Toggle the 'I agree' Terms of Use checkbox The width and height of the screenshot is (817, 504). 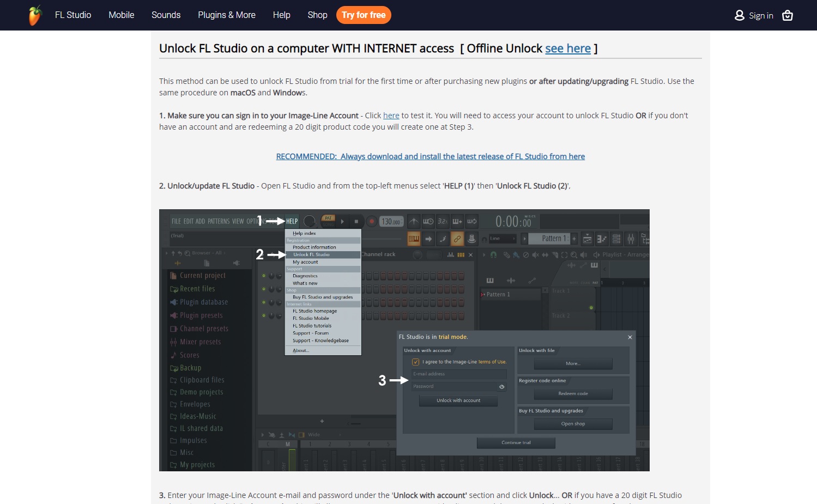click(x=416, y=362)
